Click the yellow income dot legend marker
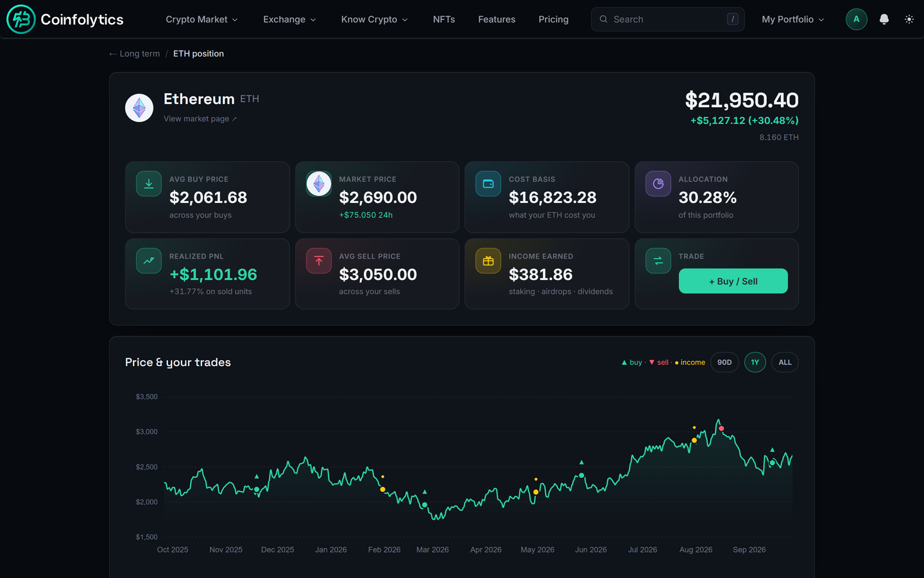Image resolution: width=924 pixels, height=578 pixels. (677, 363)
